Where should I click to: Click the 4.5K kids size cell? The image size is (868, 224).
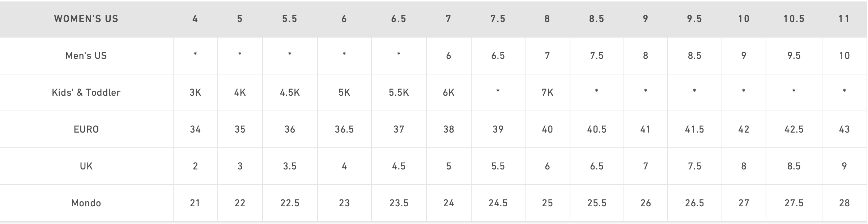click(290, 92)
